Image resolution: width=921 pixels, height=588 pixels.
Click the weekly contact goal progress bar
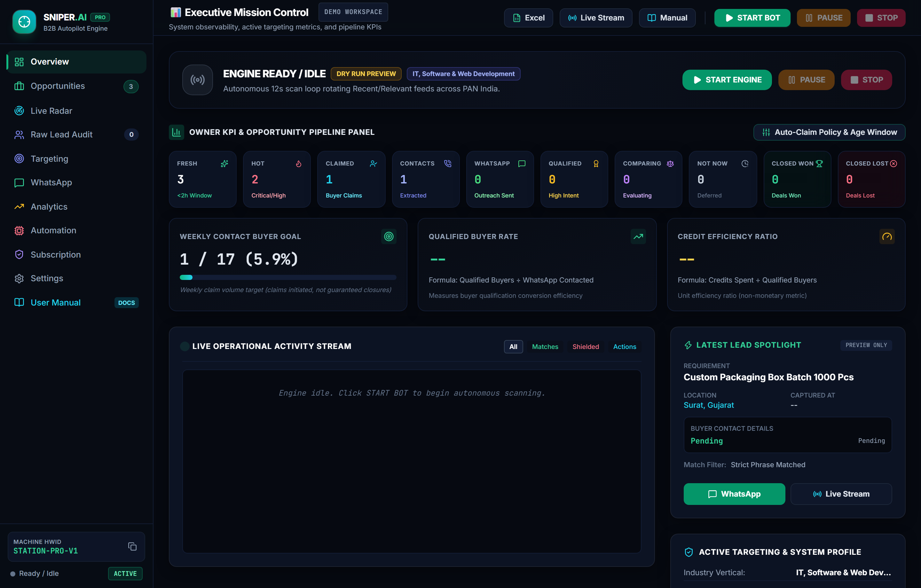[x=287, y=277]
